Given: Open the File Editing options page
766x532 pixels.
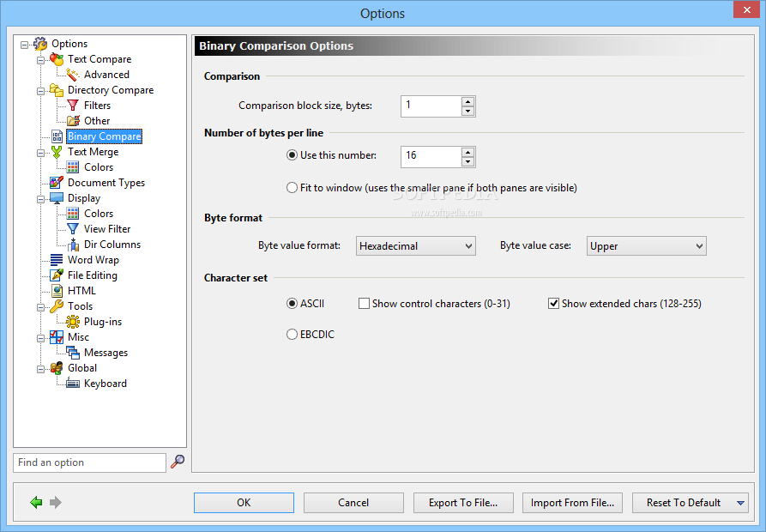Looking at the screenshot, I should [93, 275].
